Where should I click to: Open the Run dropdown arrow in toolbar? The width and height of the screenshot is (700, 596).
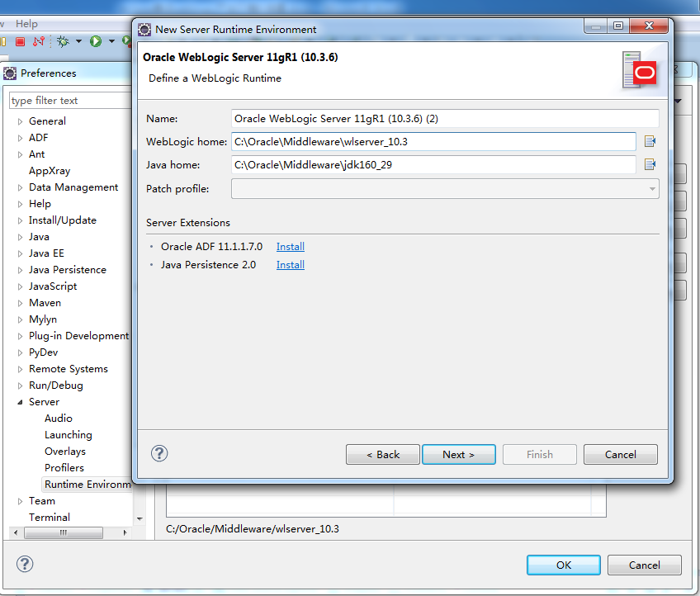coord(111,41)
